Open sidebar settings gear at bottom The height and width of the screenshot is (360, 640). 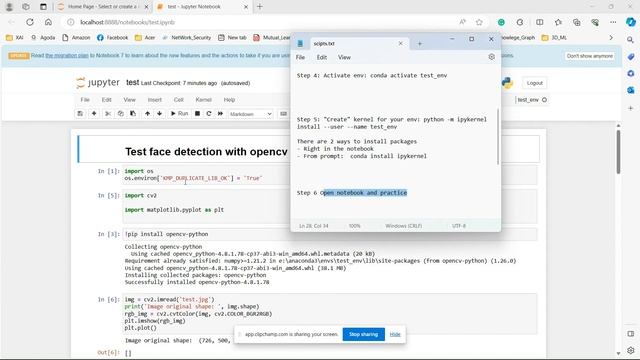coord(631,350)
